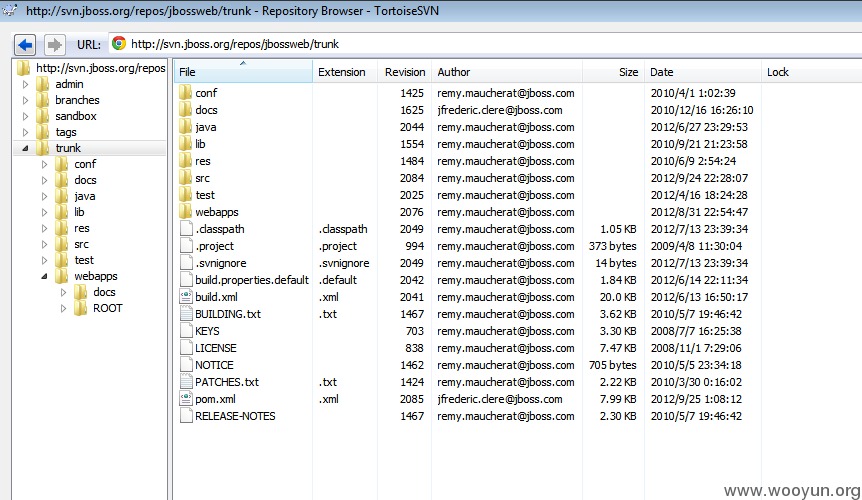Click the src folder icon in file list
862x500 pixels.
pyautogui.click(x=186, y=177)
